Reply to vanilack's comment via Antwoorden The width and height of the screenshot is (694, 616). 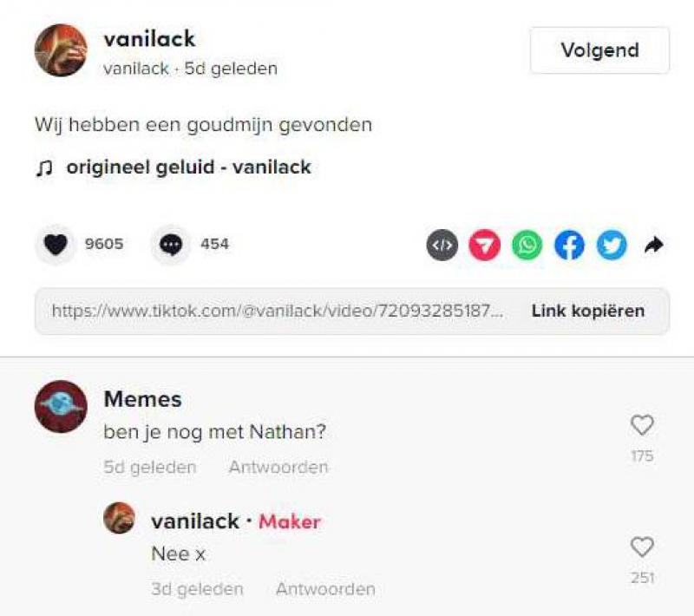[x=325, y=589]
